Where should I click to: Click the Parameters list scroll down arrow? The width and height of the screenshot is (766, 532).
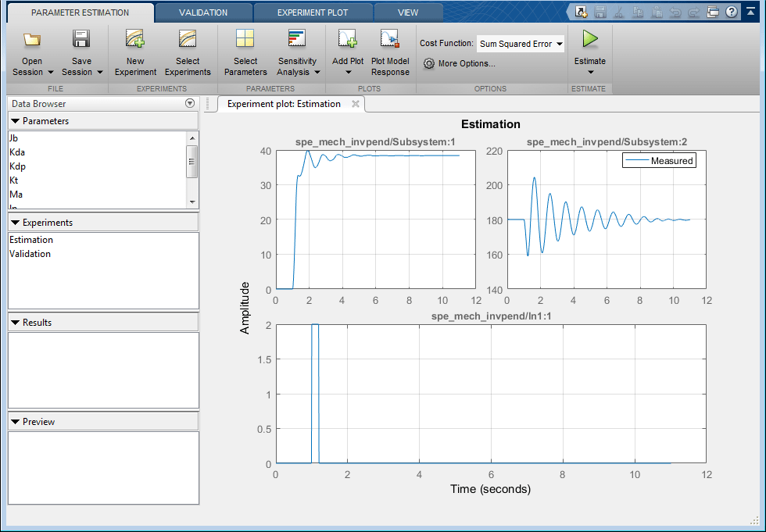(192, 202)
